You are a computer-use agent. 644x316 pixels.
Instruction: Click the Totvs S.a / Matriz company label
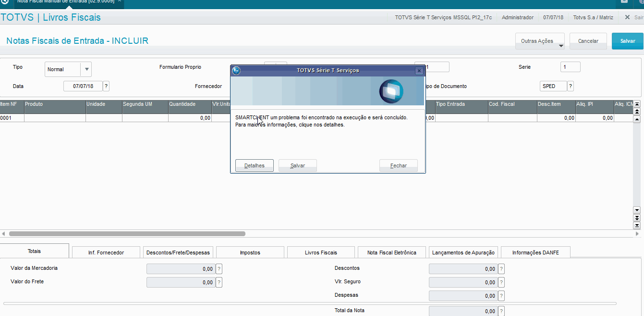[593, 17]
